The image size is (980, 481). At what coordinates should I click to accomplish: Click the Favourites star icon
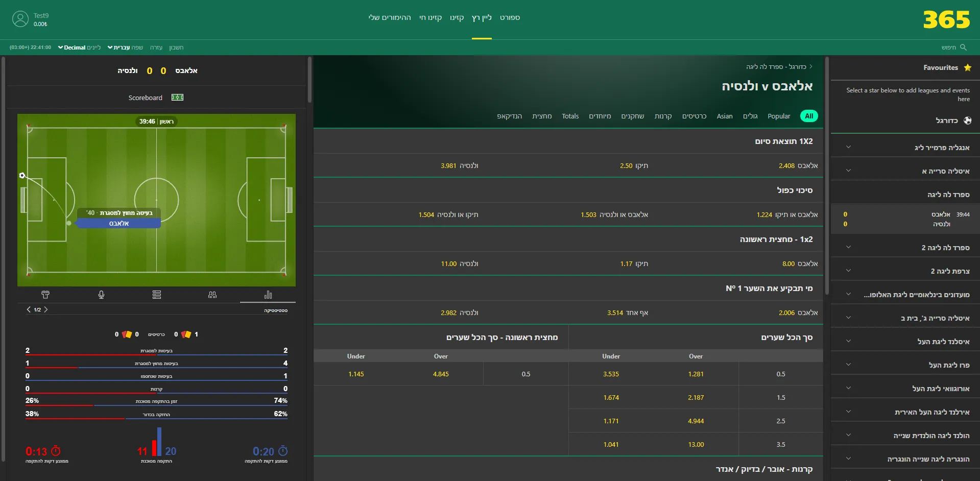click(x=968, y=67)
